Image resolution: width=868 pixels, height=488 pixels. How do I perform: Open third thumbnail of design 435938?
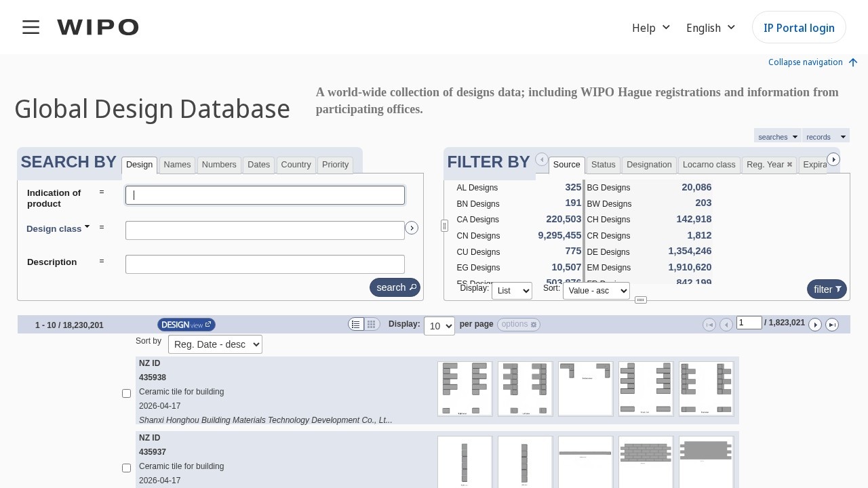(x=585, y=388)
